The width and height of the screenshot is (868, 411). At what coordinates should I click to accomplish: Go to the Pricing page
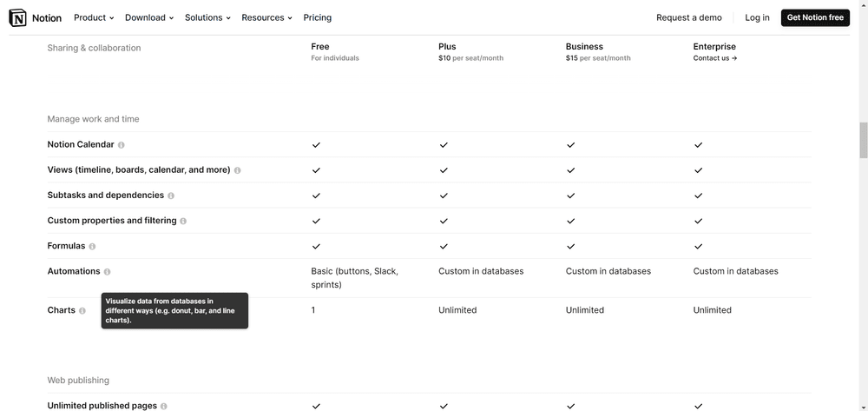(318, 17)
